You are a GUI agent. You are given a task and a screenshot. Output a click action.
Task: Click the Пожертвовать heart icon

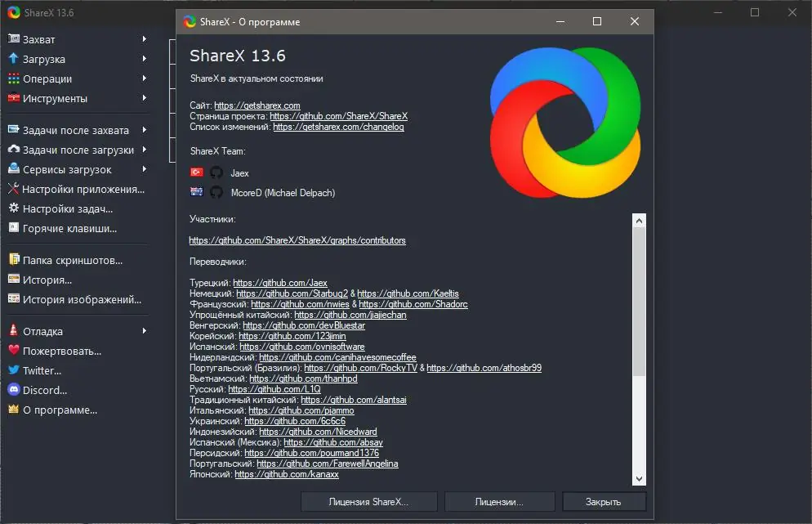[x=14, y=351]
